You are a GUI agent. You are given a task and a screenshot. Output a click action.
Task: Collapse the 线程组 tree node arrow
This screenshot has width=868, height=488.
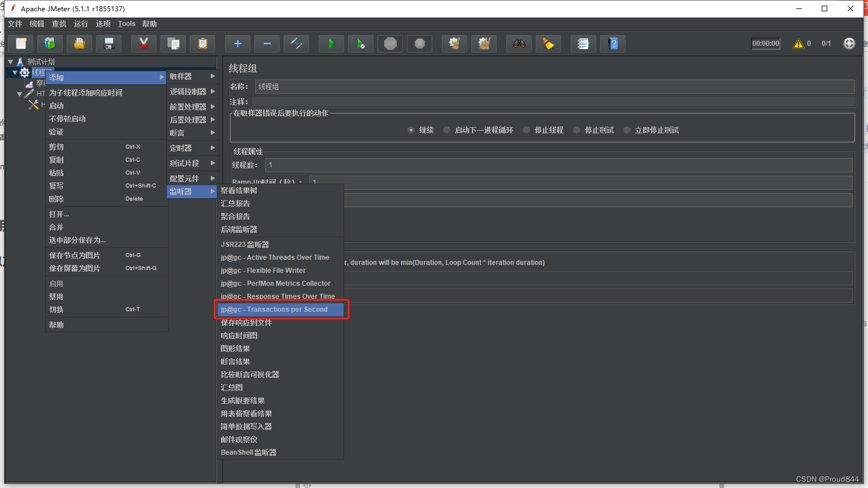coord(15,72)
